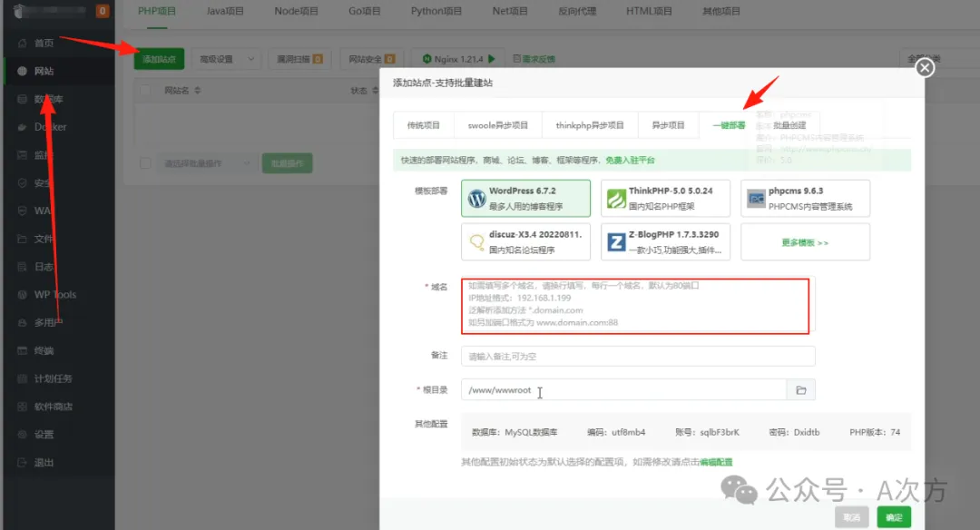Click the phpcms logo icon
Viewport: 980px width, 530px height.
(756, 198)
